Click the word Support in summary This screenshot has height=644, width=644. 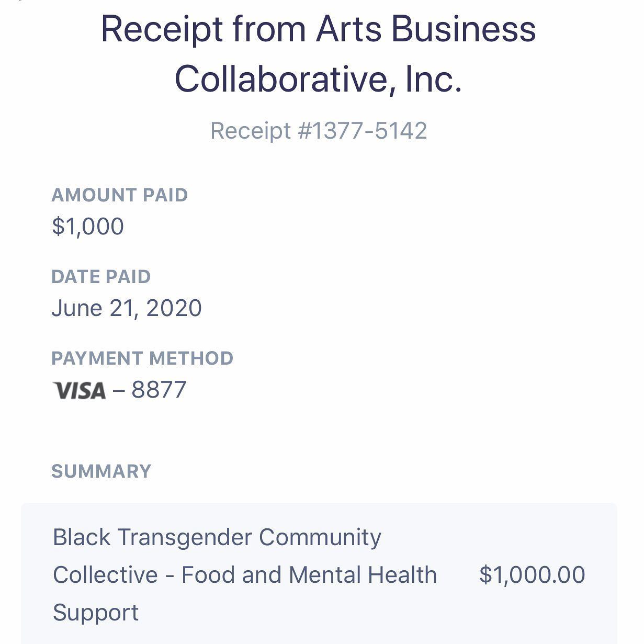pyautogui.click(x=96, y=613)
